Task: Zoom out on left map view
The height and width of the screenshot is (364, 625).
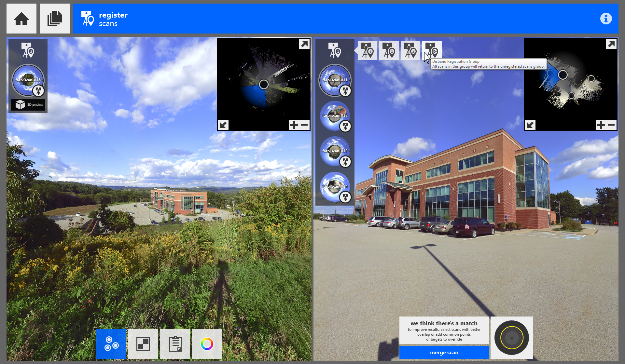Action: [305, 125]
